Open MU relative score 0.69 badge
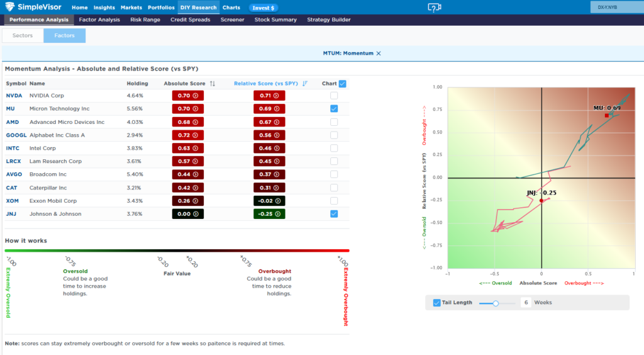 click(x=269, y=109)
